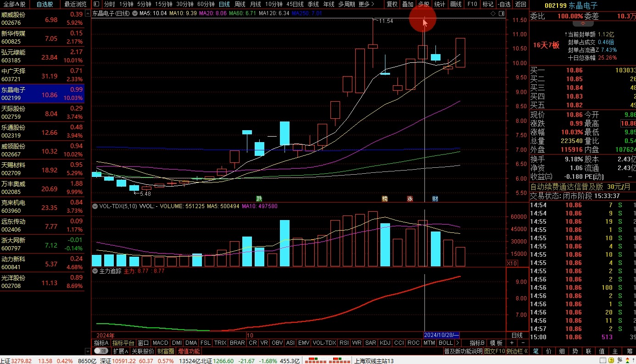Click the 涨 event marker on the chart
This screenshot has height=364, width=636.
pyautogui.click(x=410, y=199)
